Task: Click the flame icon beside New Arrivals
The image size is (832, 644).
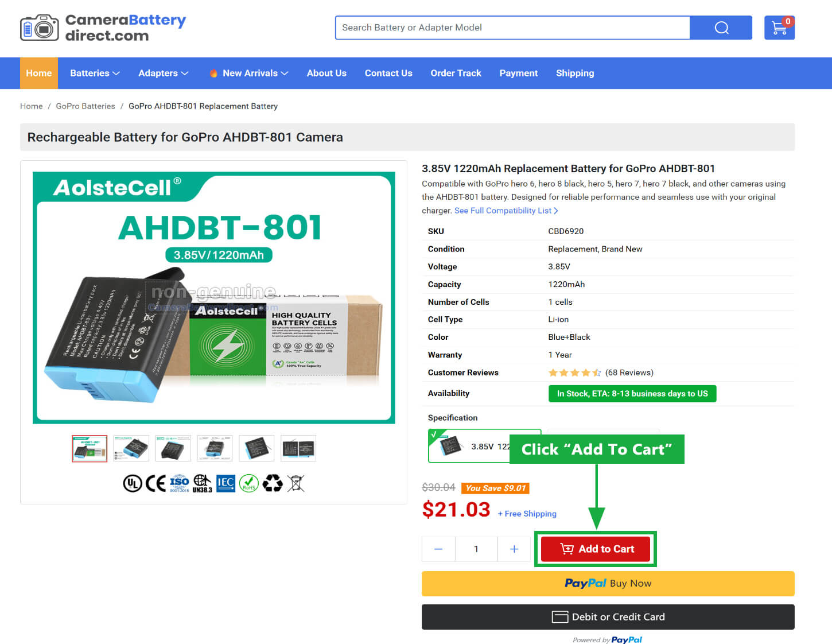Action: 213,73
